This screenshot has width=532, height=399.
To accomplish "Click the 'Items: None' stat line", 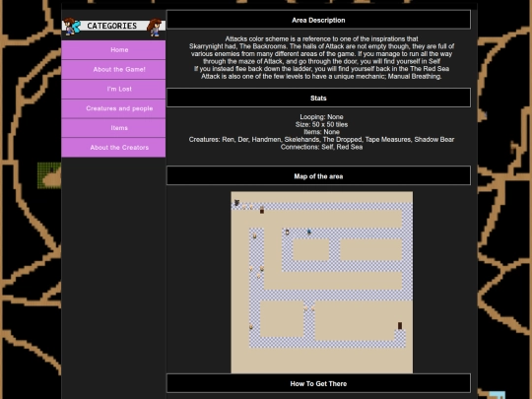I will [x=321, y=132].
